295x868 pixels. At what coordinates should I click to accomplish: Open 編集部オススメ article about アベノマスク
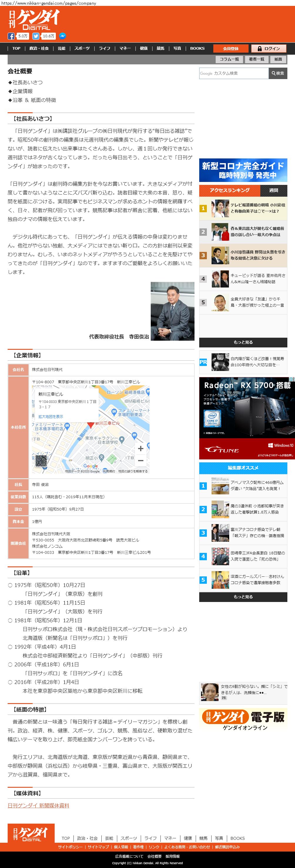pos(243,486)
